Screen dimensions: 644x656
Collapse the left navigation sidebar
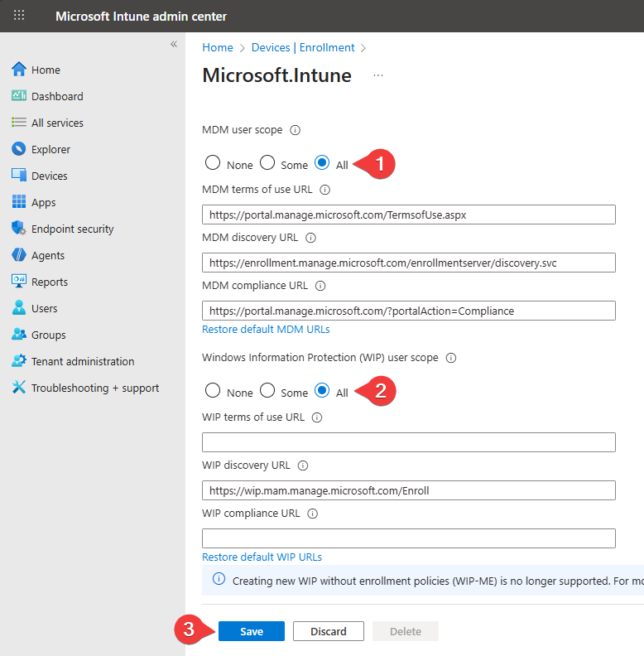coord(174,44)
